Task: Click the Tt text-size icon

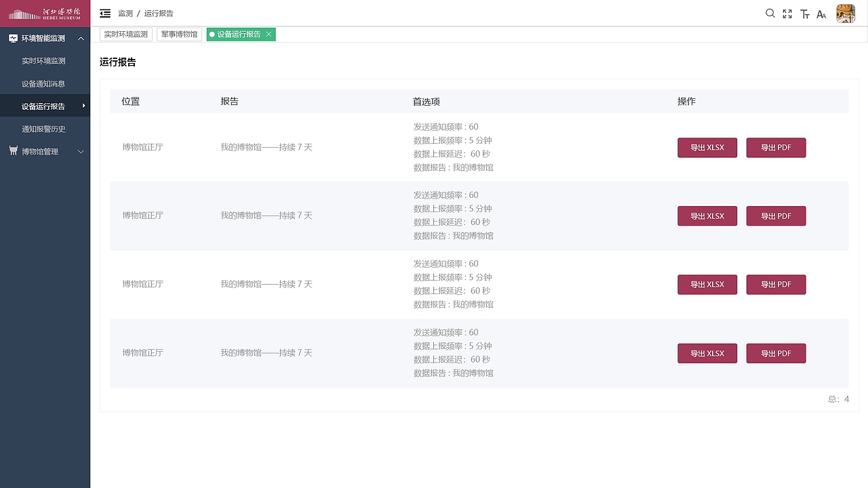Action: click(804, 14)
